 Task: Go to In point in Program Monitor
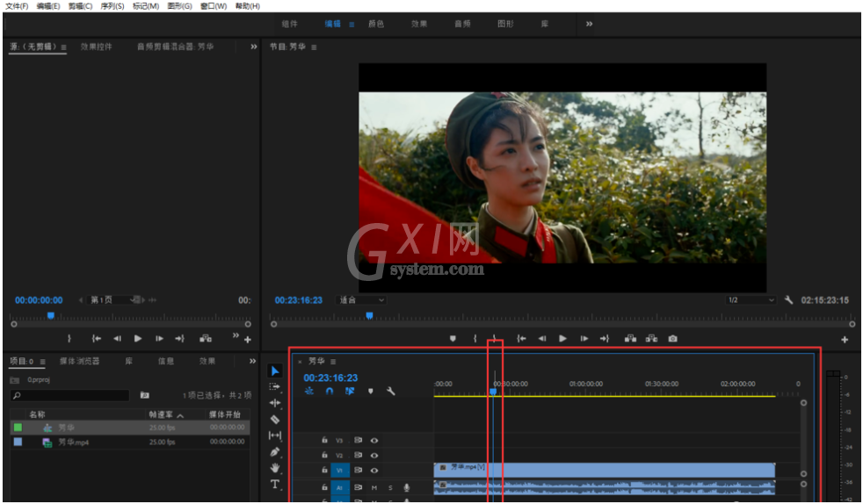pos(521,339)
